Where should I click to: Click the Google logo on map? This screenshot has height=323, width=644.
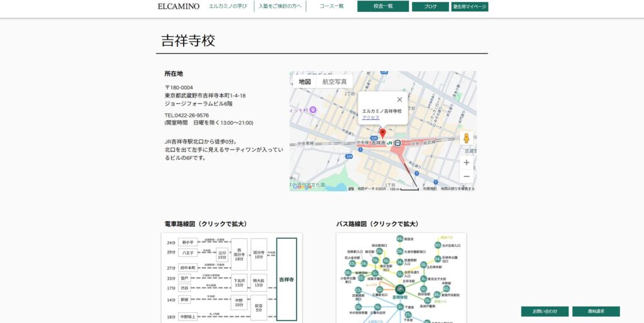(x=302, y=187)
